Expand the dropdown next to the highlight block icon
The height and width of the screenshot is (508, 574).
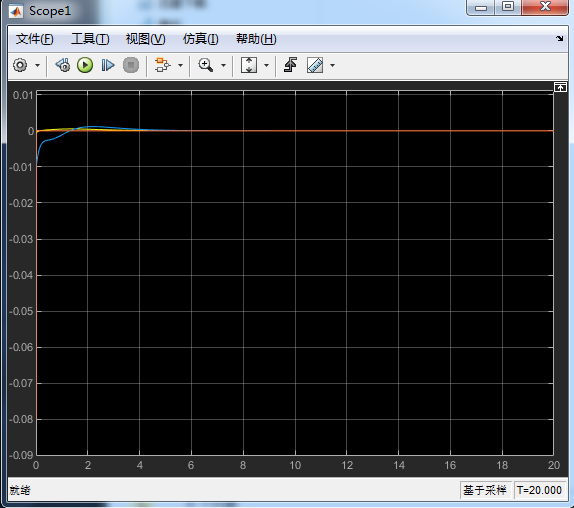pos(180,66)
